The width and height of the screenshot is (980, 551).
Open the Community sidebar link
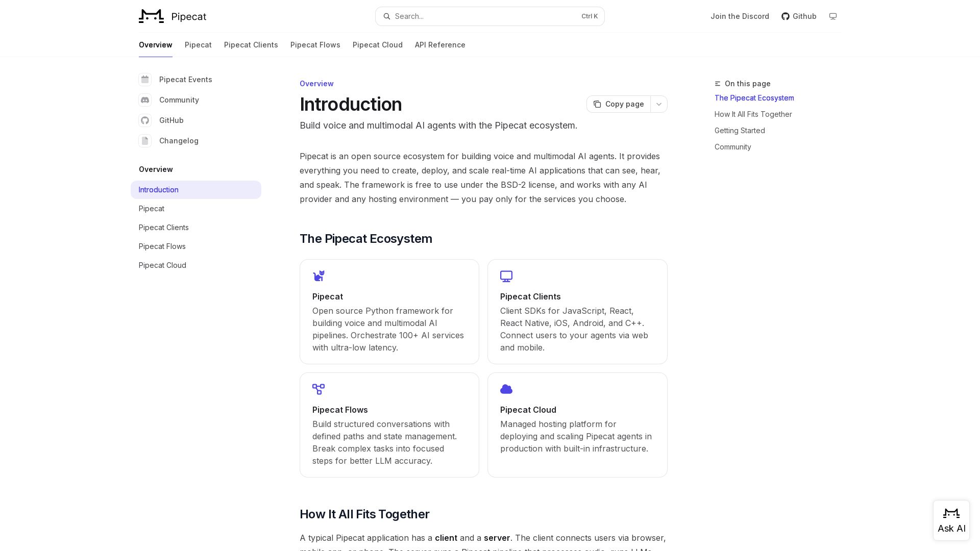[x=179, y=100]
